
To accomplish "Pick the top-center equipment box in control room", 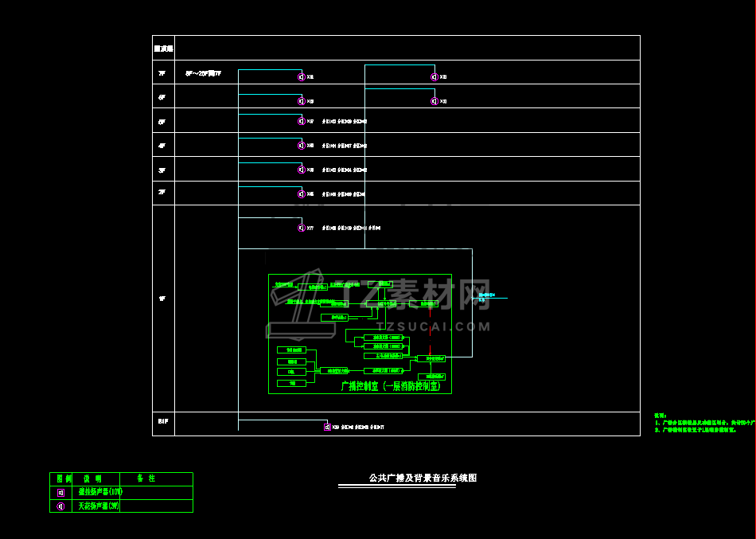I will coord(380,284).
